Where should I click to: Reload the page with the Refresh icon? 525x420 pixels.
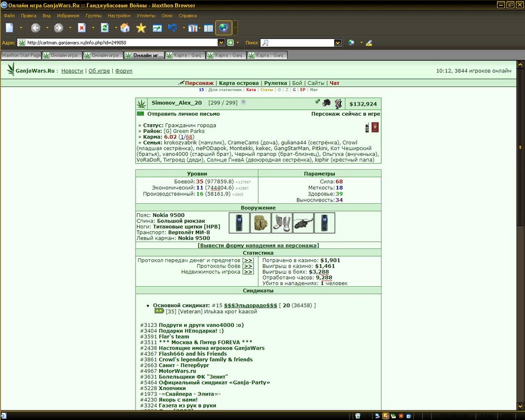pyautogui.click(x=105, y=28)
